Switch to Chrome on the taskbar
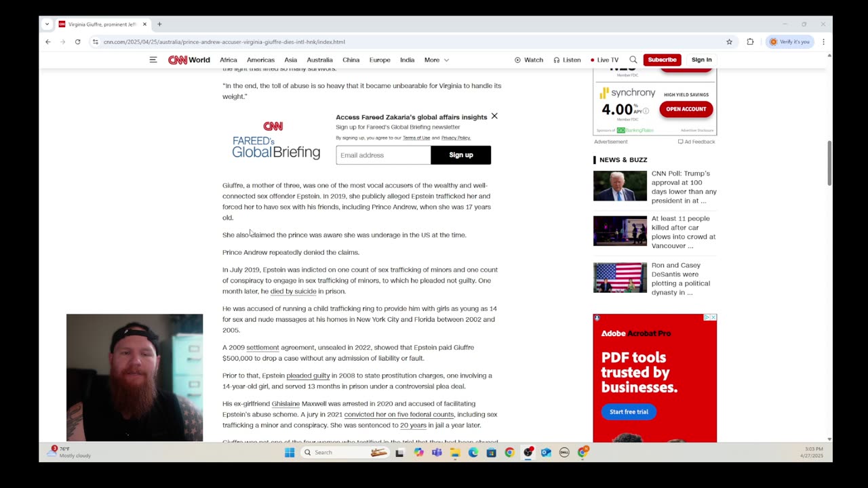Image resolution: width=868 pixels, height=488 pixels. (x=509, y=452)
